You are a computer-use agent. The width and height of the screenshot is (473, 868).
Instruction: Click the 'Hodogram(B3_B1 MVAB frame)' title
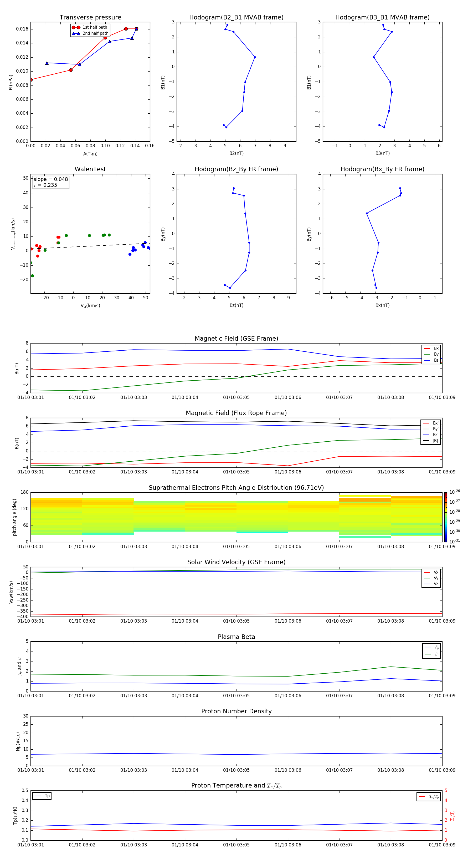point(382,18)
